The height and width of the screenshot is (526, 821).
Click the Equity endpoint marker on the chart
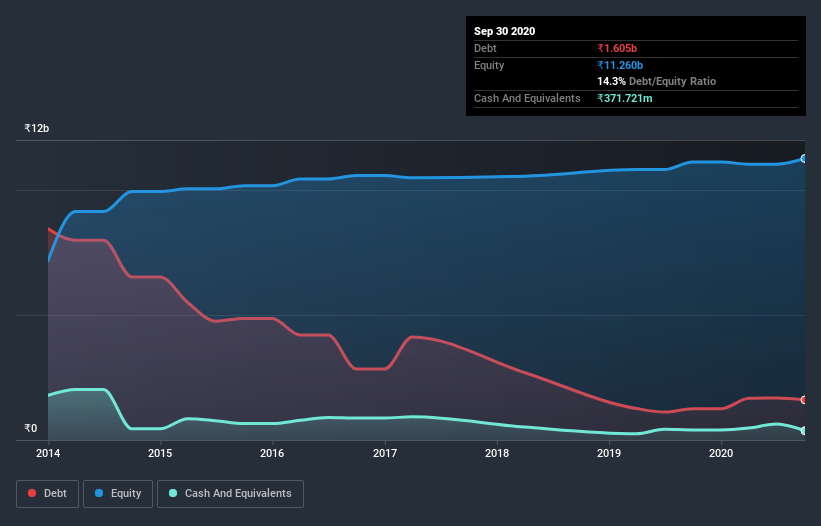click(x=804, y=159)
